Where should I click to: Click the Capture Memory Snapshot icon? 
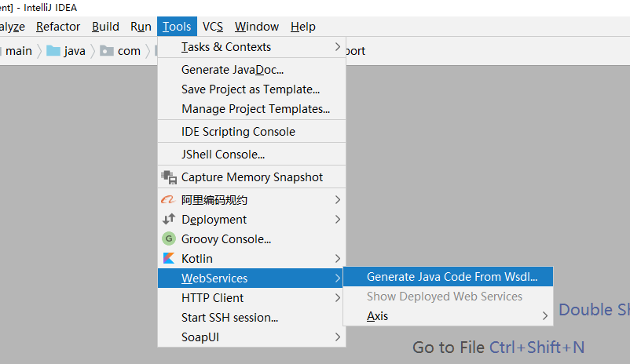(x=169, y=177)
